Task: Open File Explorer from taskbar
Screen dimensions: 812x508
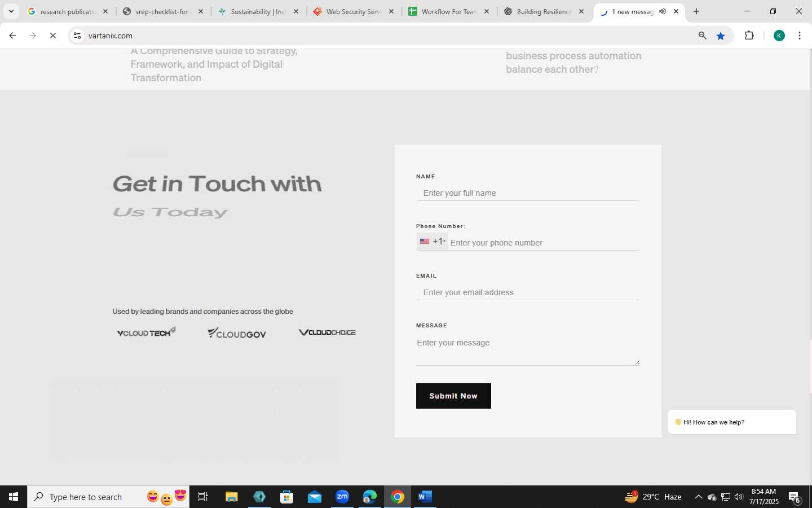Action: point(232,497)
